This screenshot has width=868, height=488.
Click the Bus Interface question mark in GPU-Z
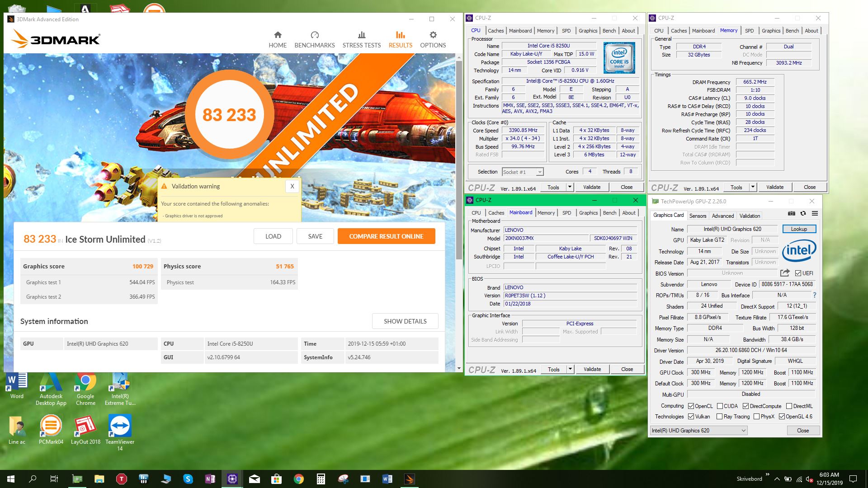pos(815,295)
